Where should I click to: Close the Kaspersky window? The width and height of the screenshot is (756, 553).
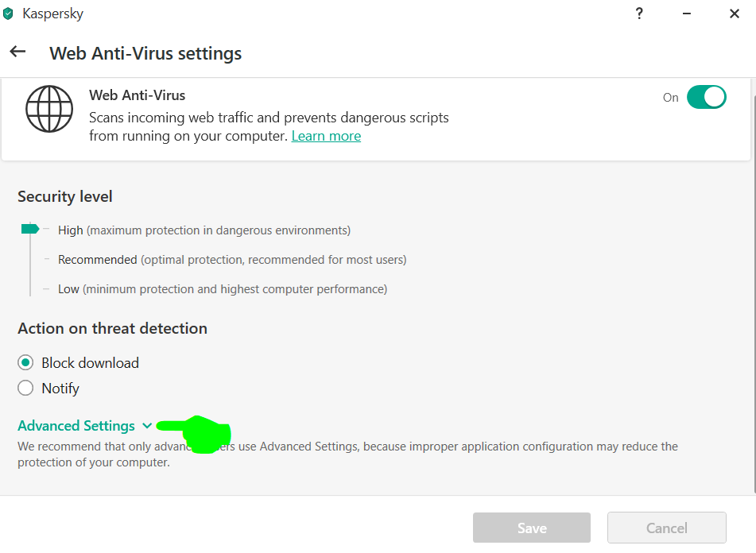click(x=734, y=14)
